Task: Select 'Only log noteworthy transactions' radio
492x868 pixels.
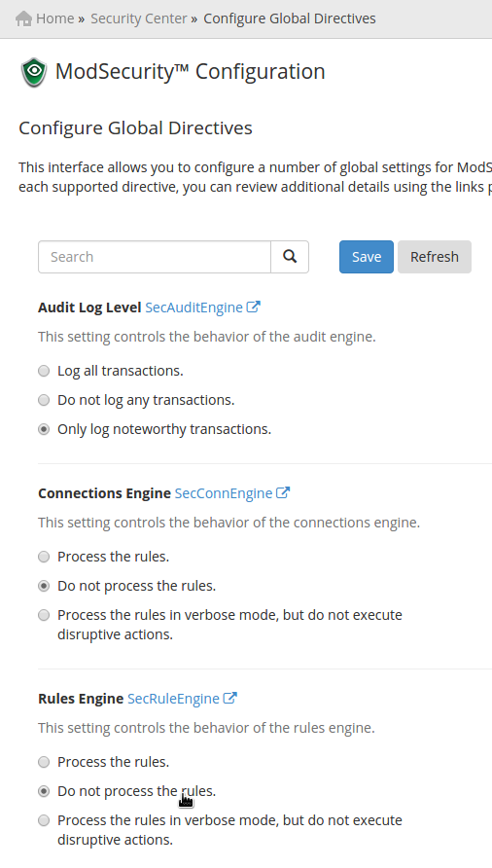Action: 44,429
